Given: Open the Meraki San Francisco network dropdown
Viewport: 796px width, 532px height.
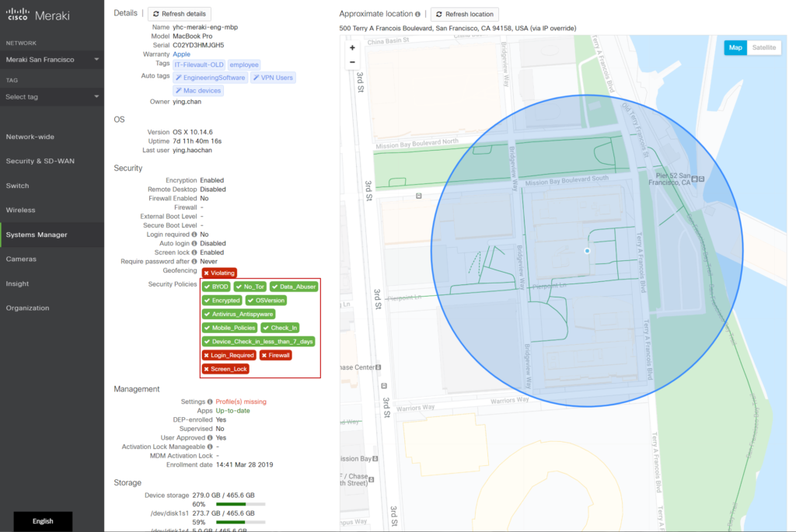Looking at the screenshot, I should click(52, 59).
